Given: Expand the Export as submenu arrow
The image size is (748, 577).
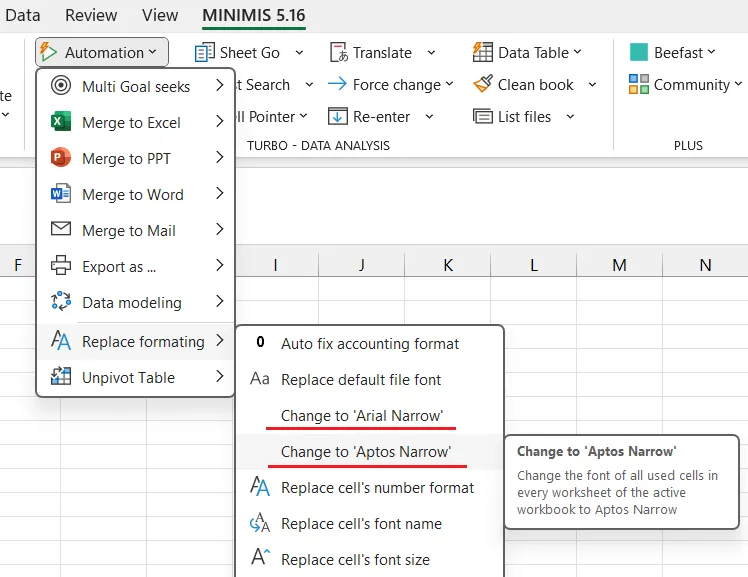Looking at the screenshot, I should click(219, 265).
